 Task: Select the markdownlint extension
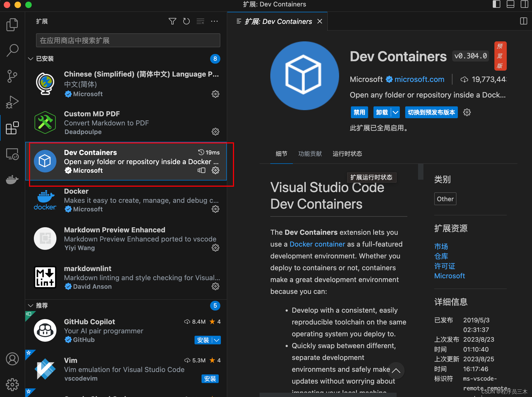point(126,277)
